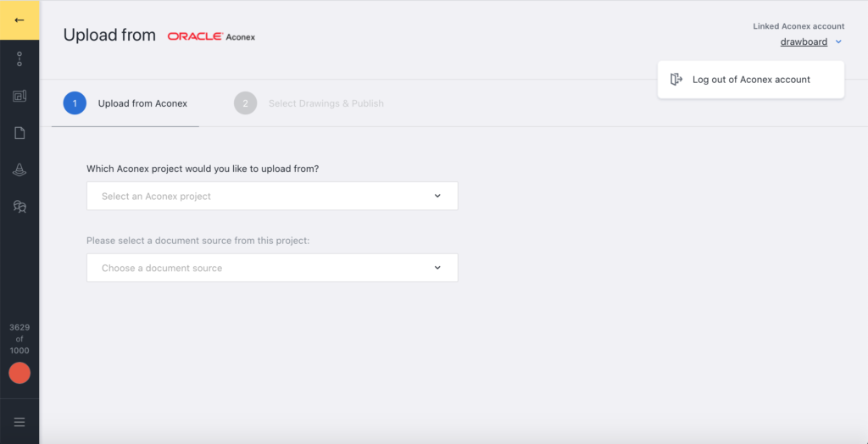Click the step 1 blue circle

click(75, 103)
